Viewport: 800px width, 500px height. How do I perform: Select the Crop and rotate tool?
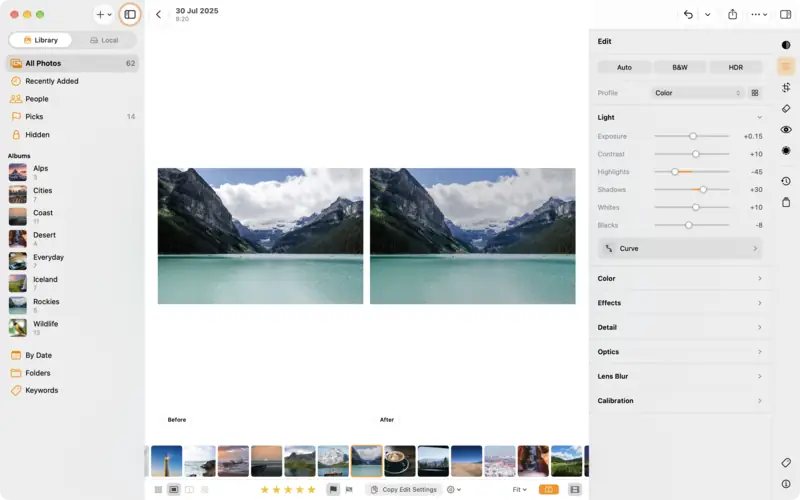[786, 87]
